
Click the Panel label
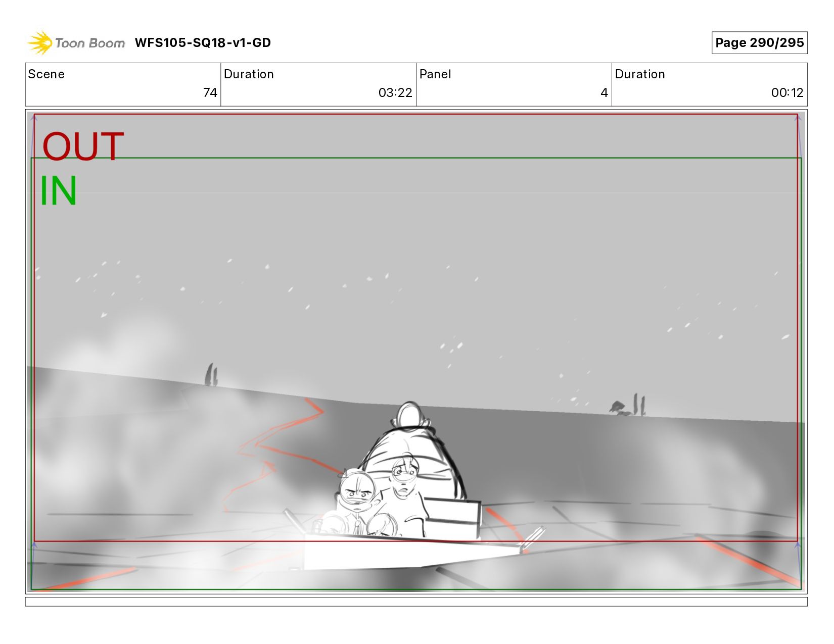click(435, 74)
